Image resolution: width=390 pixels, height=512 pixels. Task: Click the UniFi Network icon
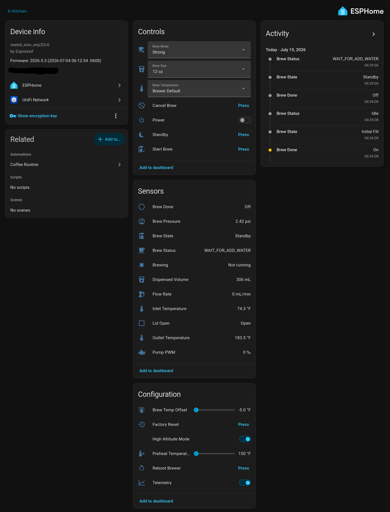tap(14, 100)
